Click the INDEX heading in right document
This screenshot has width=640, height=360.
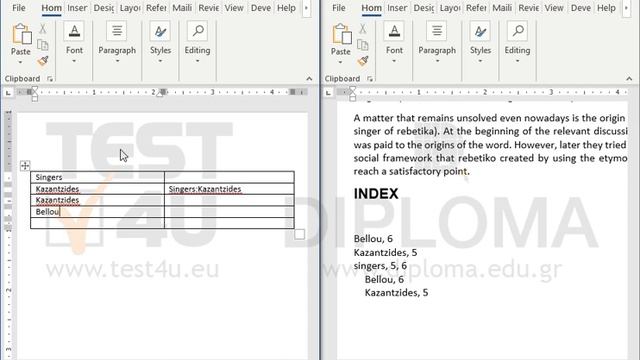click(x=376, y=193)
